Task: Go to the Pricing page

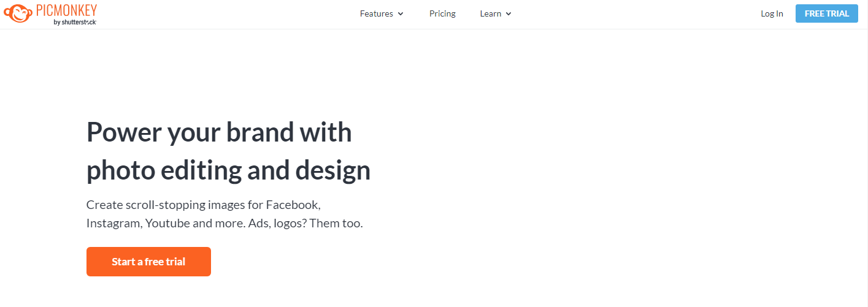Action: coord(442,13)
